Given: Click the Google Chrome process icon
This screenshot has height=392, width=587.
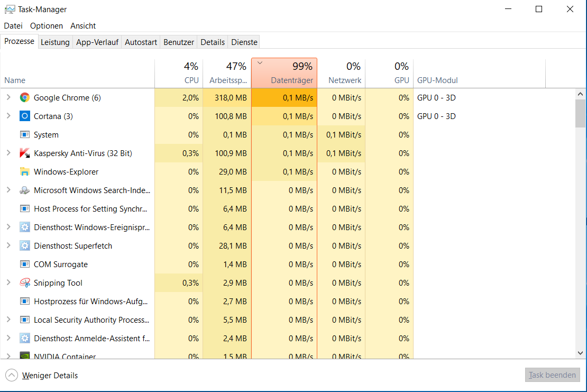Looking at the screenshot, I should [25, 98].
